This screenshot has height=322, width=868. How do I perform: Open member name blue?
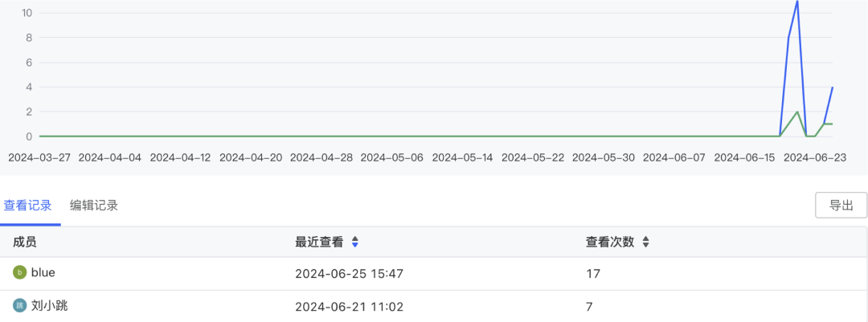click(x=43, y=273)
